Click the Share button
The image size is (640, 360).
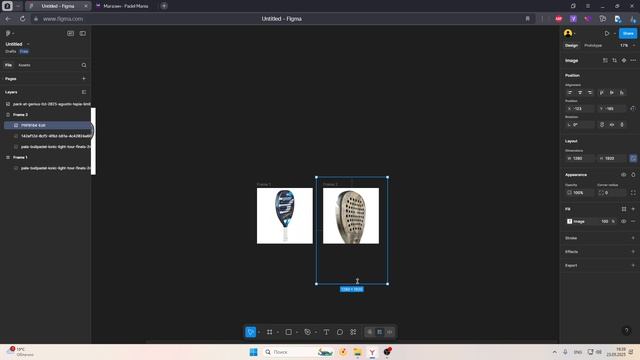[x=628, y=33]
